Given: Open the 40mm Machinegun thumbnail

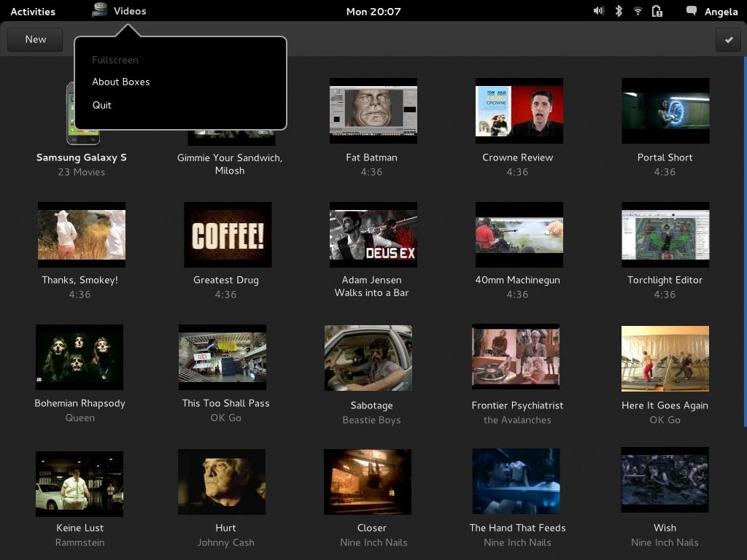Looking at the screenshot, I should 519,234.
